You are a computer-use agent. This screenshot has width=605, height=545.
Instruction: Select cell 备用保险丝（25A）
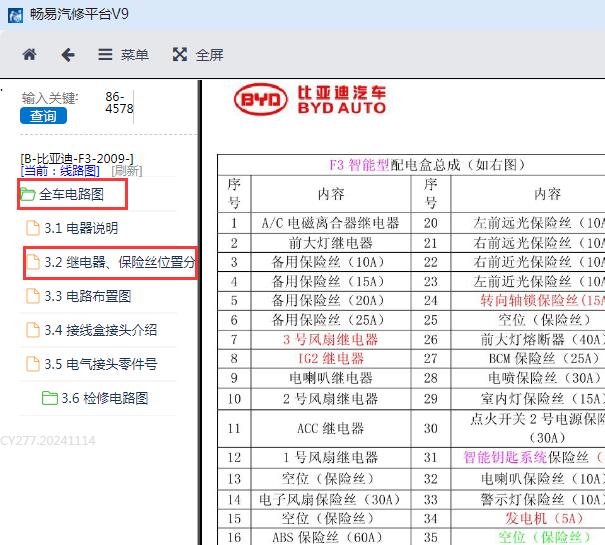click(x=331, y=320)
